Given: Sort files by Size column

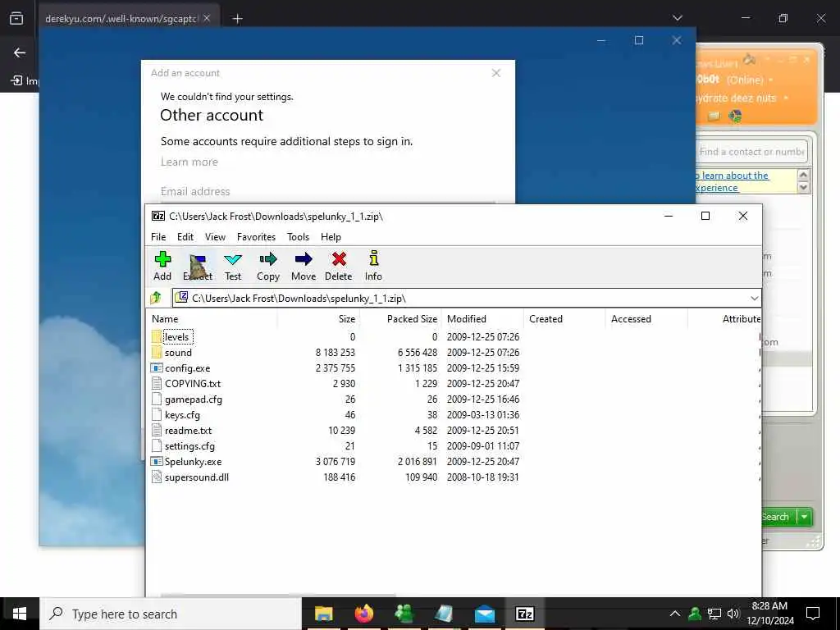Looking at the screenshot, I should pos(318,319).
